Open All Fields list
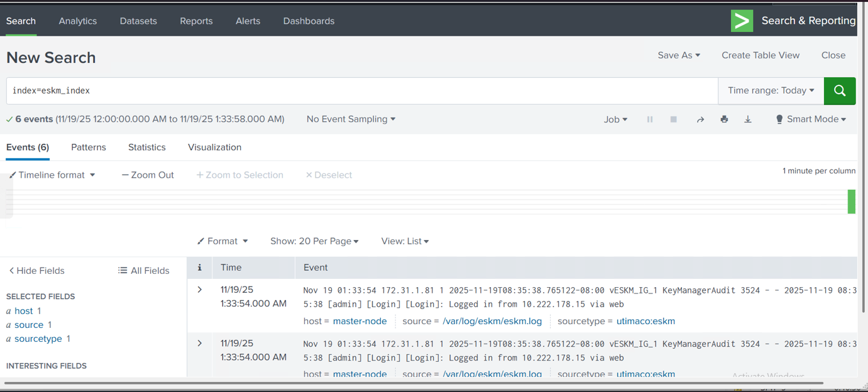868x392 pixels. point(144,271)
